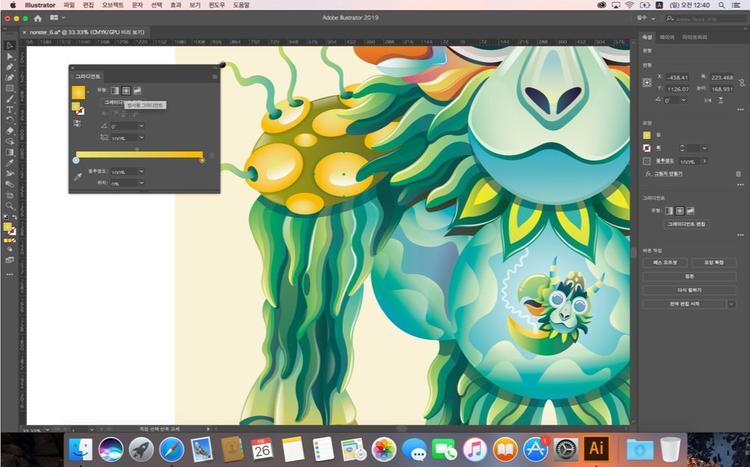750x467 pixels.
Task: Open 위치 dropdown in Gradient panel
Action: coord(142,183)
